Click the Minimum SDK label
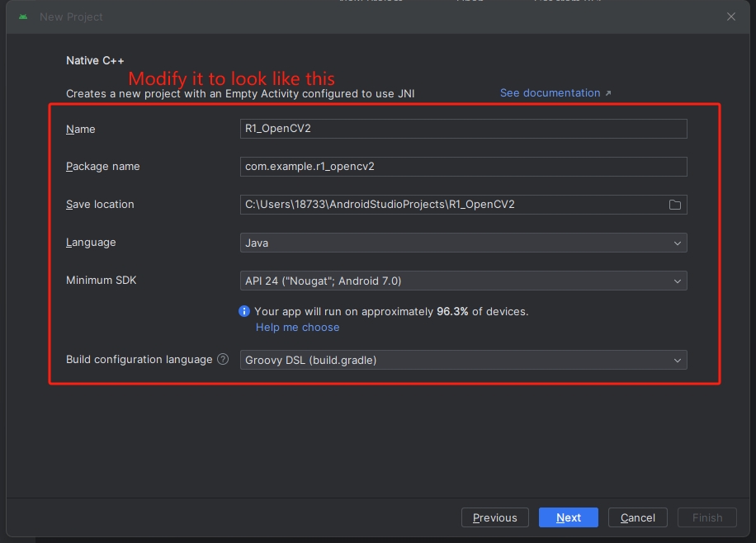Screen dimensions: 756x543 102,281
